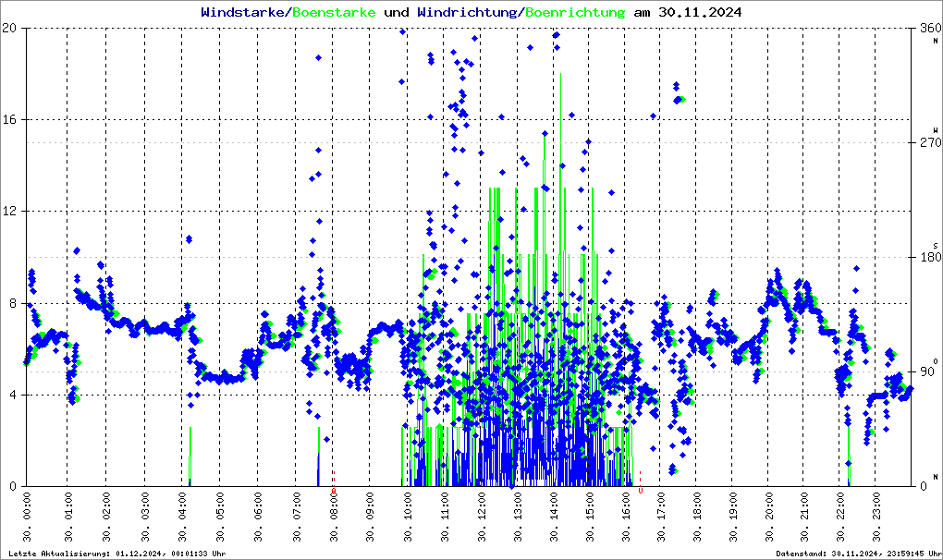The width and height of the screenshot is (943, 560).
Task: Click the 'O' compass label near 90
Action: point(936,360)
